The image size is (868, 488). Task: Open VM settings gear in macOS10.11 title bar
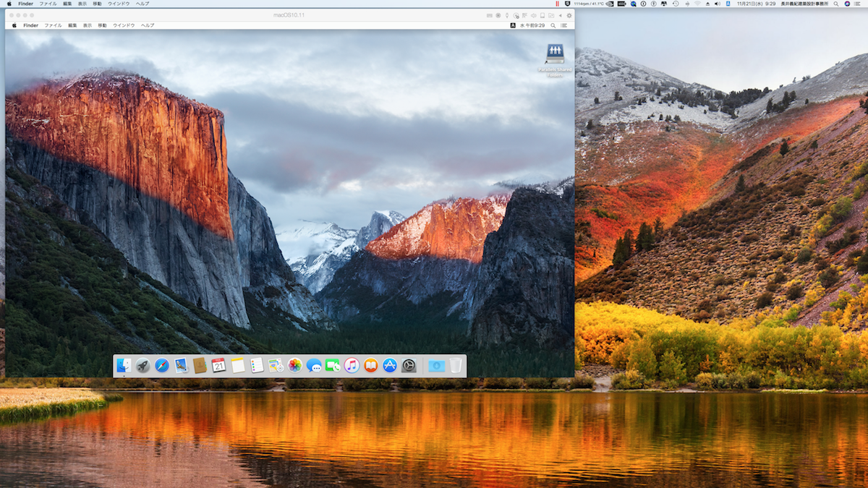pyautogui.click(x=569, y=15)
